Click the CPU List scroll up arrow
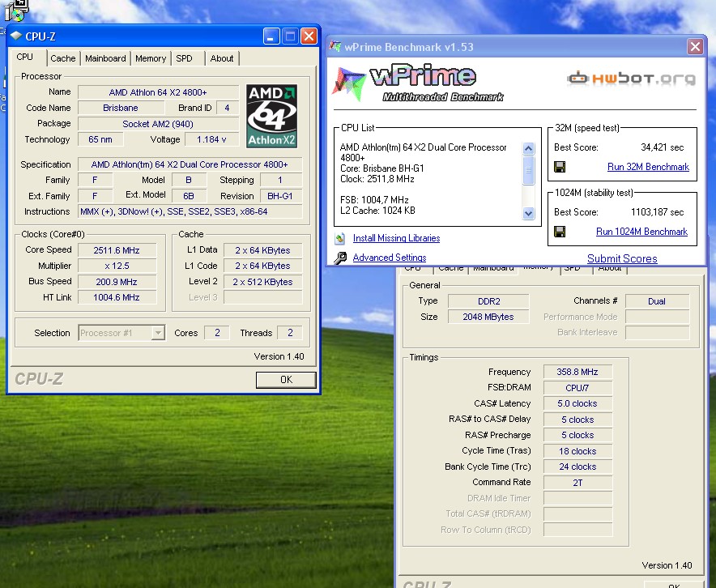Screen dimensions: 716x588 [528, 148]
